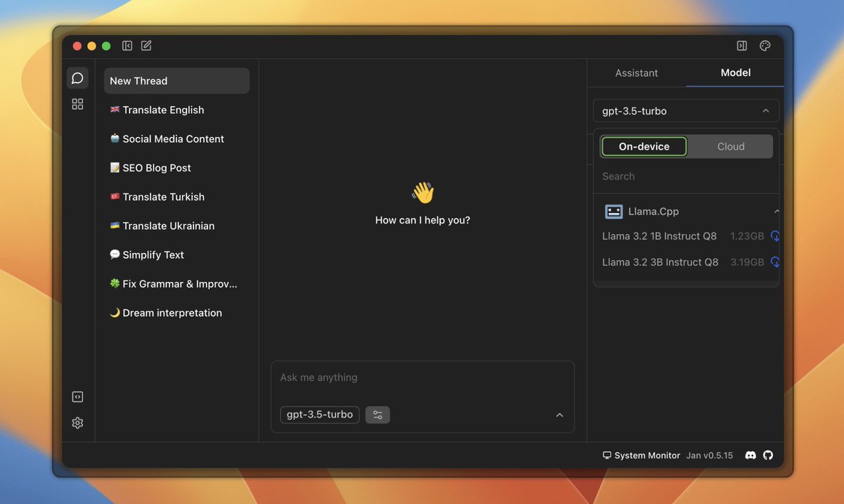Click the Jan v0.5.15 version text

point(710,455)
